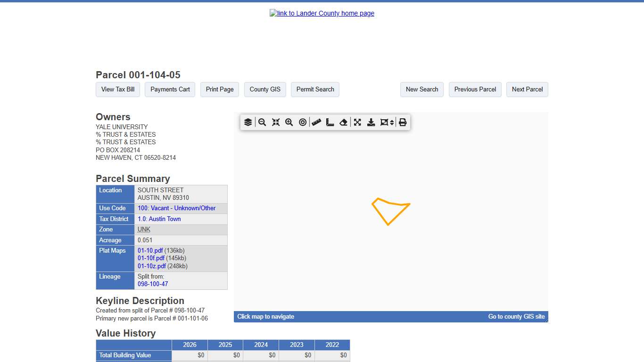Toggle full screen map view
This screenshot has height=362, width=644.
pos(357,123)
